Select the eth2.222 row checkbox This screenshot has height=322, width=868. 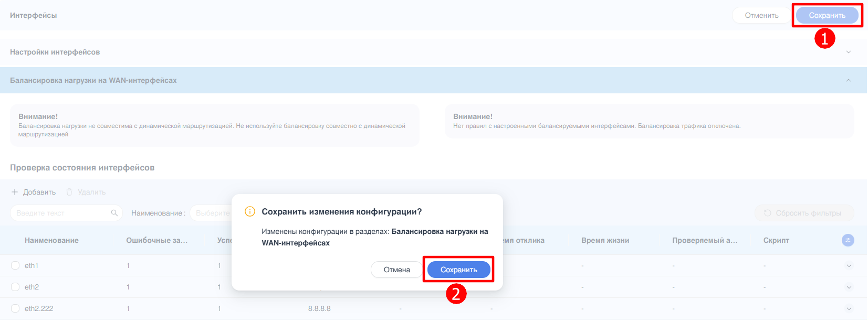point(15,308)
